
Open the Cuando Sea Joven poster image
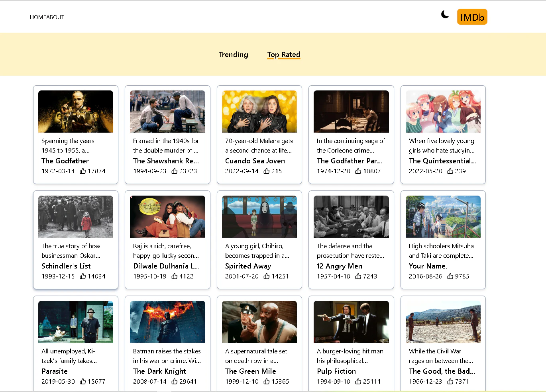coord(259,112)
